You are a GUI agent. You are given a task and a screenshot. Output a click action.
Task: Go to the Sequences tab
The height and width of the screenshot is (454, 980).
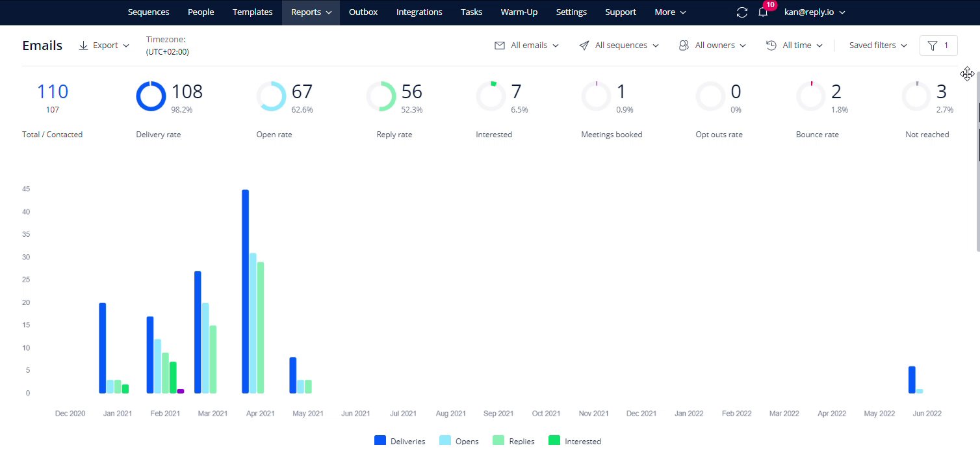(x=148, y=12)
